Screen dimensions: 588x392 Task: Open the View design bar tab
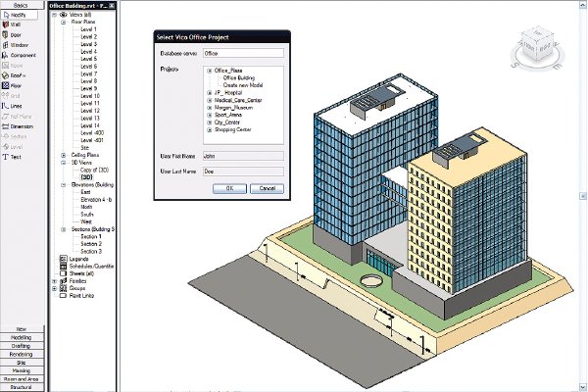click(x=22, y=329)
